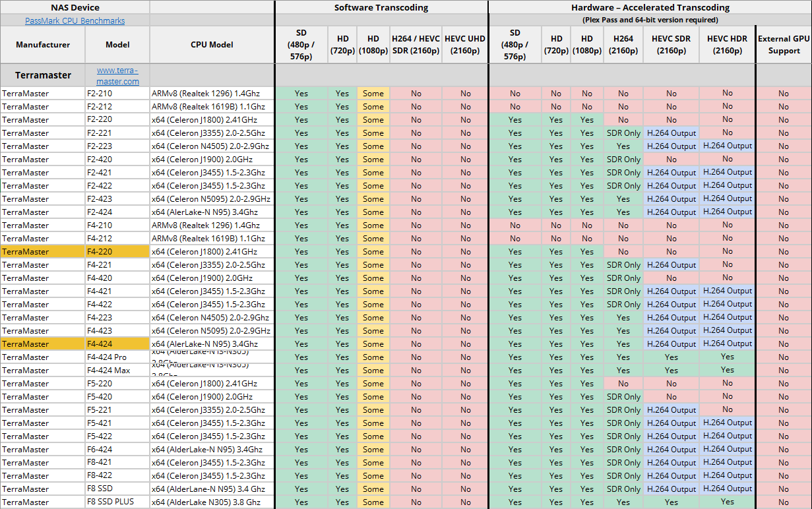The height and width of the screenshot is (509, 812).
Task: Select the F2-420 model cell
Action: click(x=117, y=159)
